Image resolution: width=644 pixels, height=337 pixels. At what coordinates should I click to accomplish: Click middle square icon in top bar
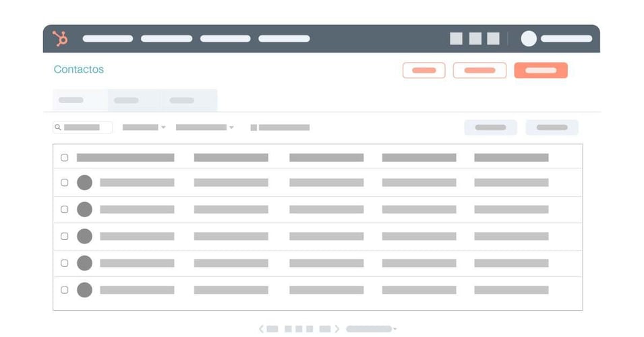pyautogui.click(x=475, y=39)
